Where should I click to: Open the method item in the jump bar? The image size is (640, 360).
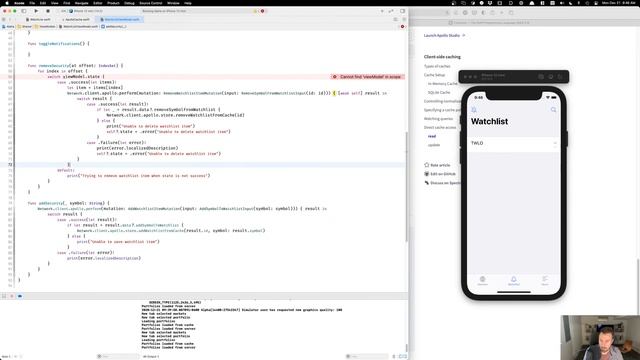pos(114,27)
